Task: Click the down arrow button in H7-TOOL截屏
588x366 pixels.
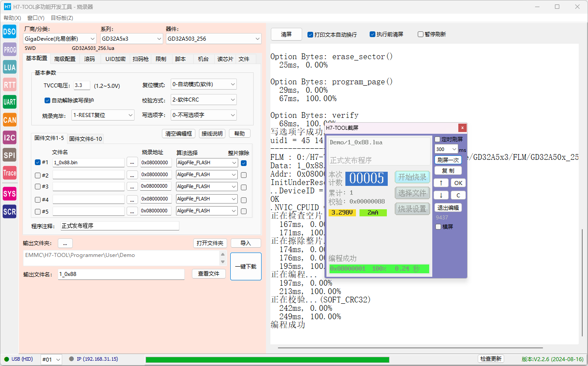Action: 441,195
